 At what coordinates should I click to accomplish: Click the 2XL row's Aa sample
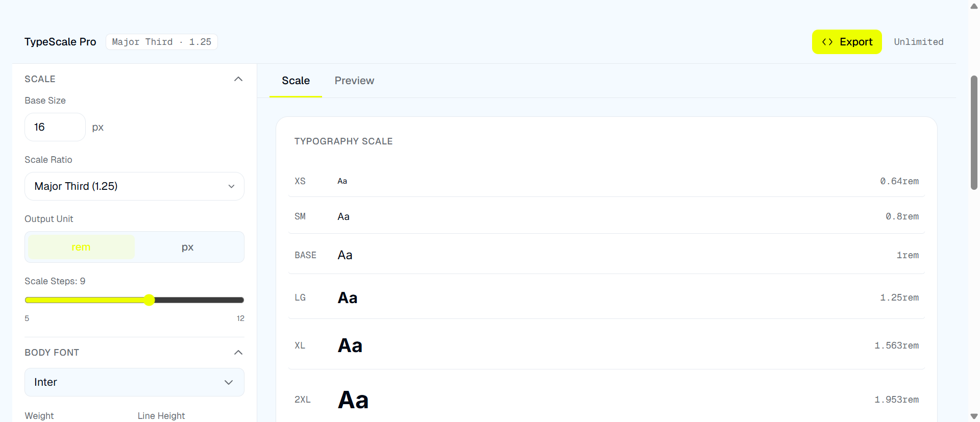(x=353, y=400)
